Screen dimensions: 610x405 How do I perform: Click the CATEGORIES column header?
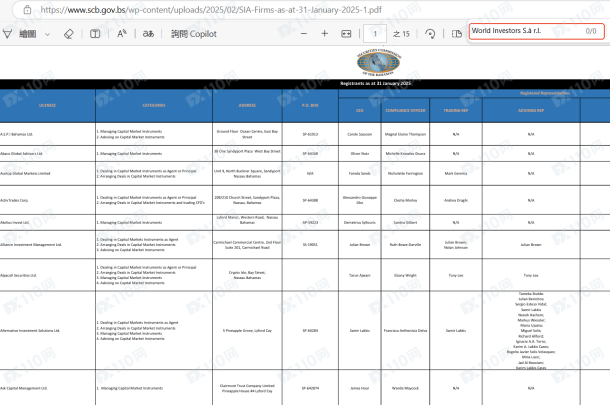pos(154,105)
